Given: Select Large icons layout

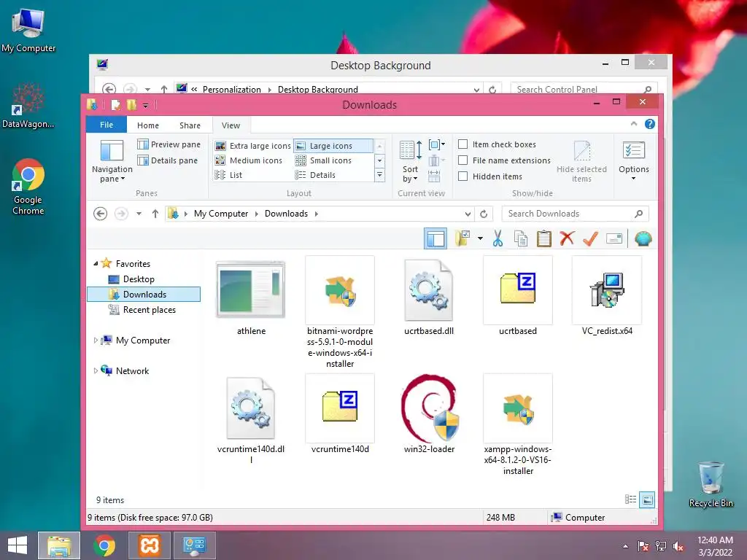Looking at the screenshot, I should click(333, 146).
